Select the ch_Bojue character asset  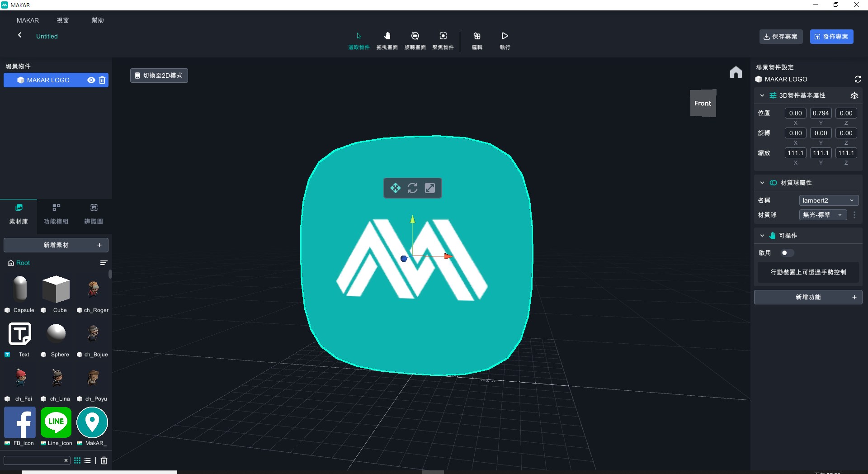(x=93, y=334)
